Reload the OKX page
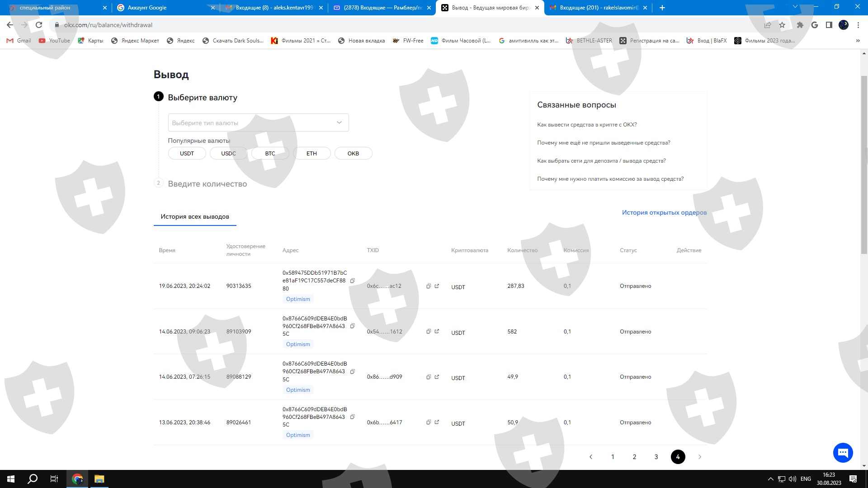 [x=39, y=25]
